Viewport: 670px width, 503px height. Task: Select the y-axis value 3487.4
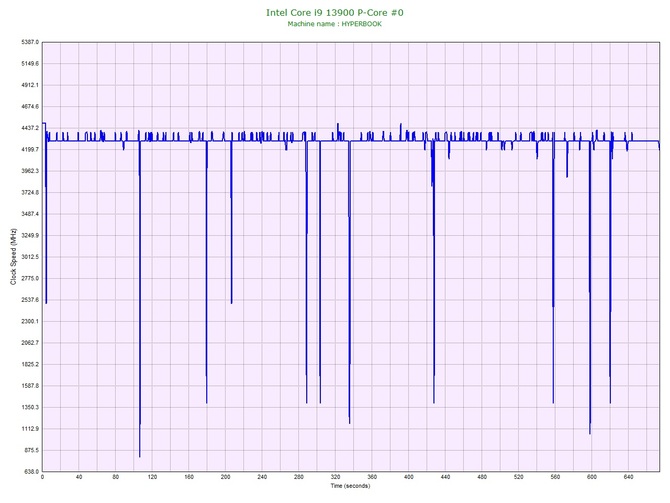pyautogui.click(x=30, y=214)
